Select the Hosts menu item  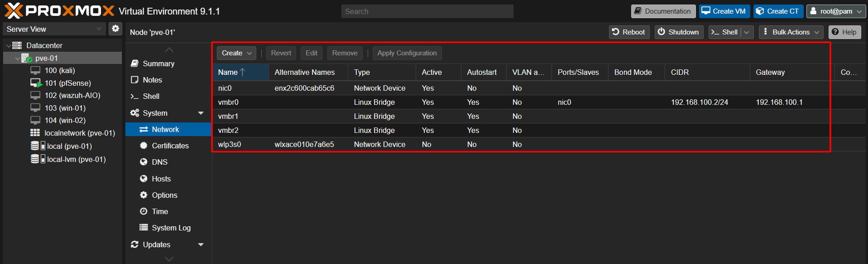168,179
